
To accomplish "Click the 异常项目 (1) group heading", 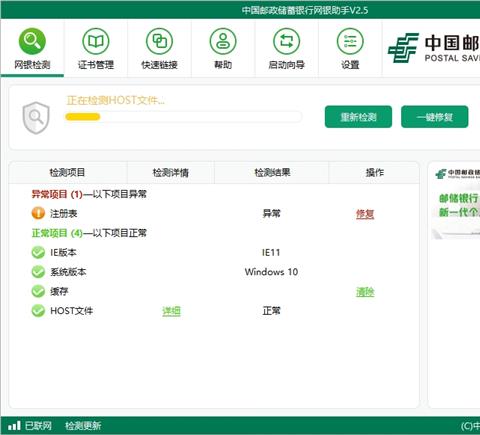I will coord(89,194).
